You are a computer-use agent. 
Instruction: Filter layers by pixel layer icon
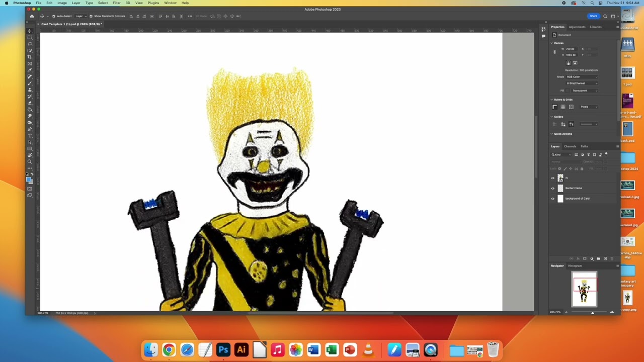pos(576,155)
